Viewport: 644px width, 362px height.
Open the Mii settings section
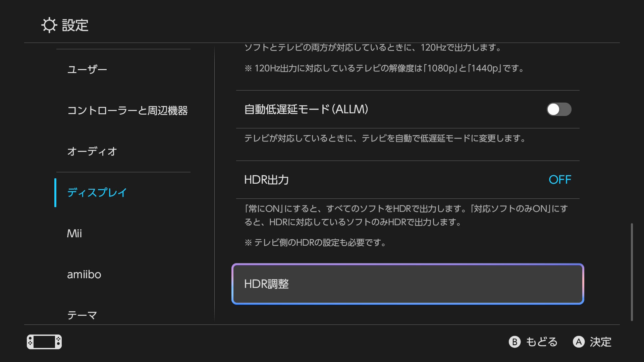74,233
